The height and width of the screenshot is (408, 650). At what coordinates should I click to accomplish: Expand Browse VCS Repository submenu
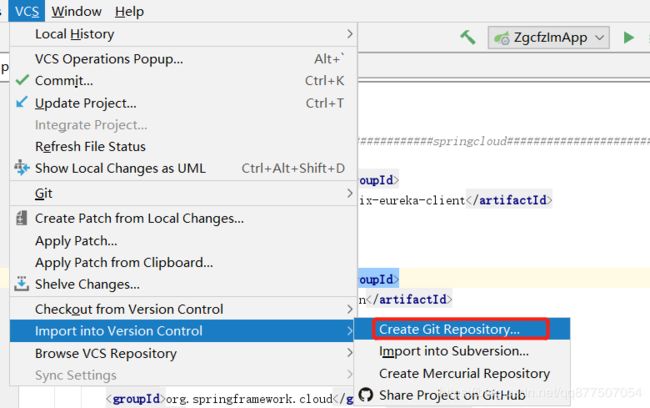[x=183, y=353]
